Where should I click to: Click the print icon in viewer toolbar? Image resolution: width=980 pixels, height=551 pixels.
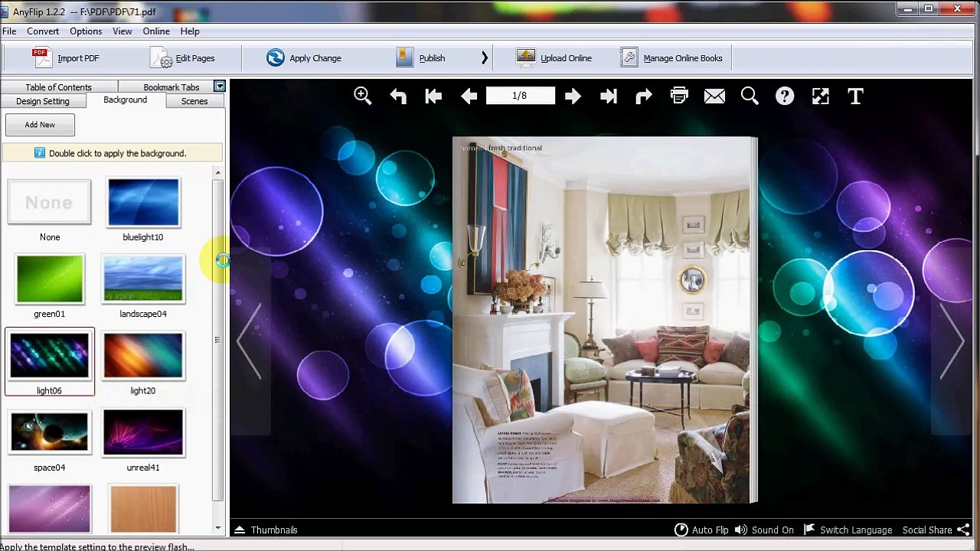pyautogui.click(x=679, y=96)
